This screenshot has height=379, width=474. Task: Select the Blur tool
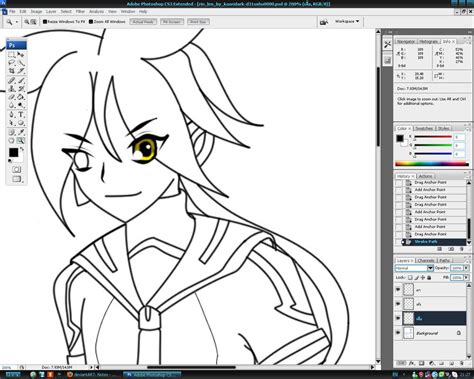pos(12,105)
